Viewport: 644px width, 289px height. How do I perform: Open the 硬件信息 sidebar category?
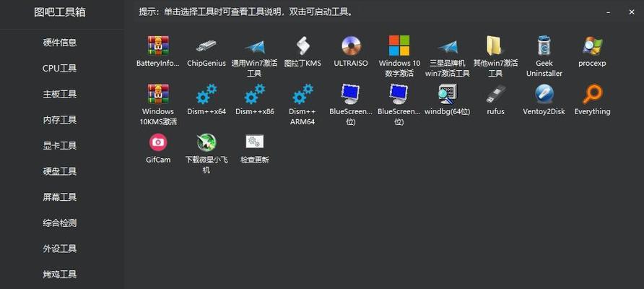(x=60, y=43)
